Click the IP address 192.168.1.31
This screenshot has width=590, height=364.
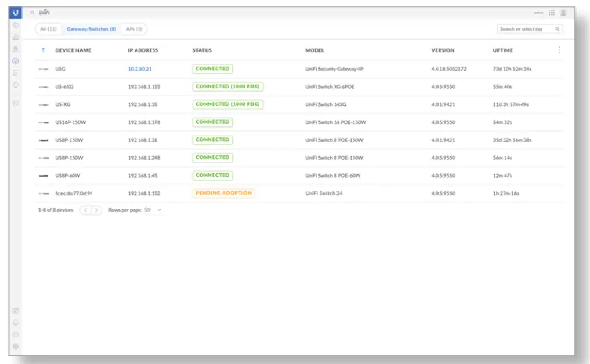(143, 140)
